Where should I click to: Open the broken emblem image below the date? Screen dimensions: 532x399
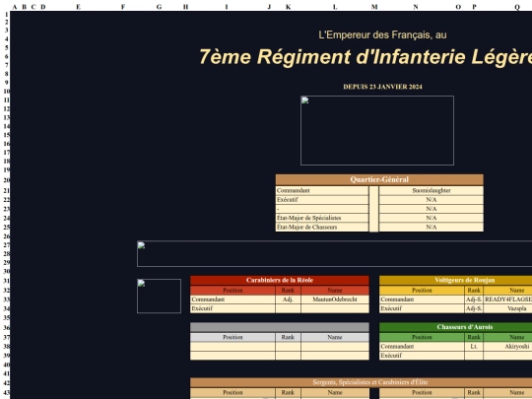(377, 131)
